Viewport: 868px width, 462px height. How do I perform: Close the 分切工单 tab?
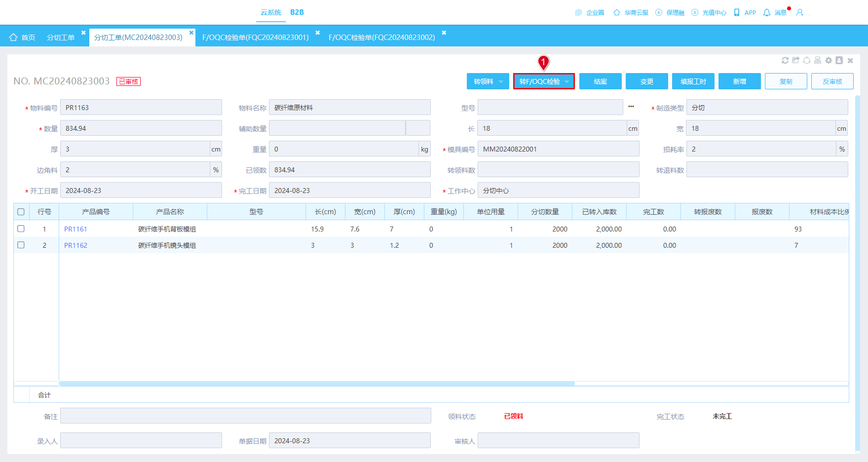coord(83,33)
